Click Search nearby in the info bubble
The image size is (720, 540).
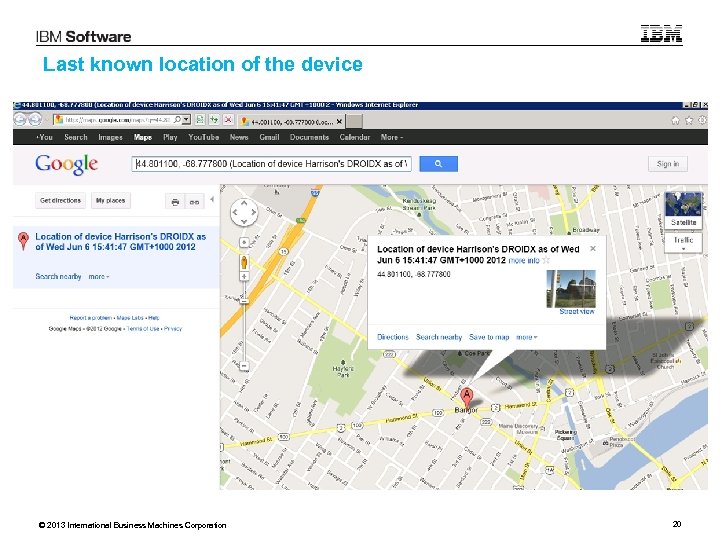click(439, 337)
